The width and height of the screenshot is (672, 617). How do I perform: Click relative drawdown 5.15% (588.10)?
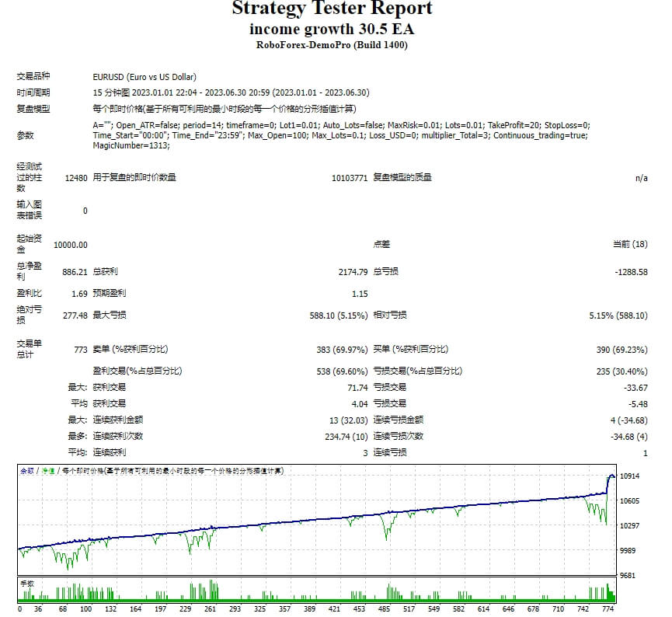618,315
